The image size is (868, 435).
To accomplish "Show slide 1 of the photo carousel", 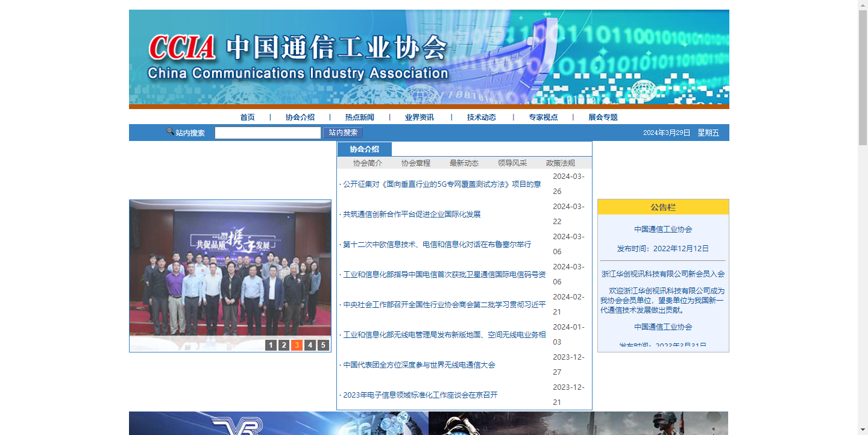I will tap(271, 345).
